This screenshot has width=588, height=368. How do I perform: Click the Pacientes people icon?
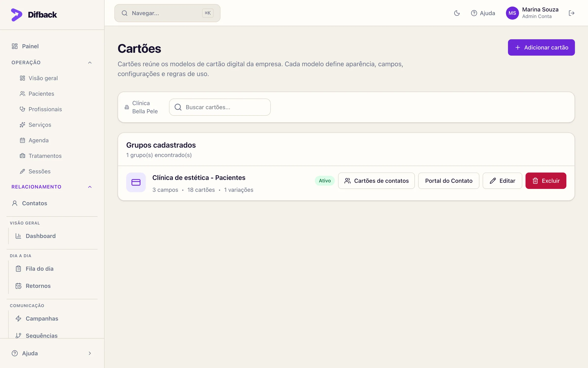point(22,93)
